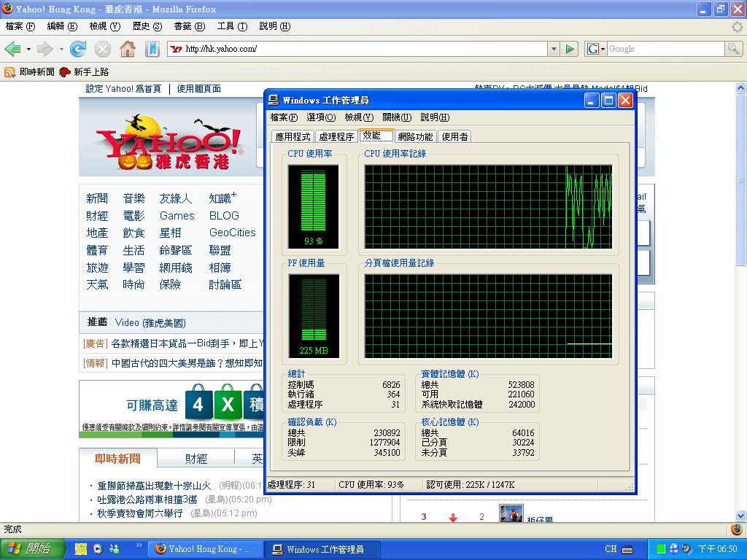Switch to the 網路功能 tab

(x=415, y=136)
